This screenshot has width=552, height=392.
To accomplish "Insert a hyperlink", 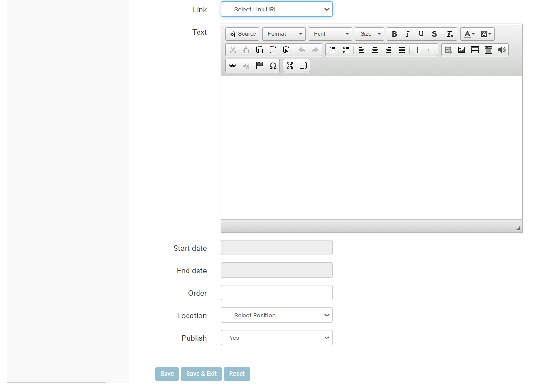I will point(232,65).
